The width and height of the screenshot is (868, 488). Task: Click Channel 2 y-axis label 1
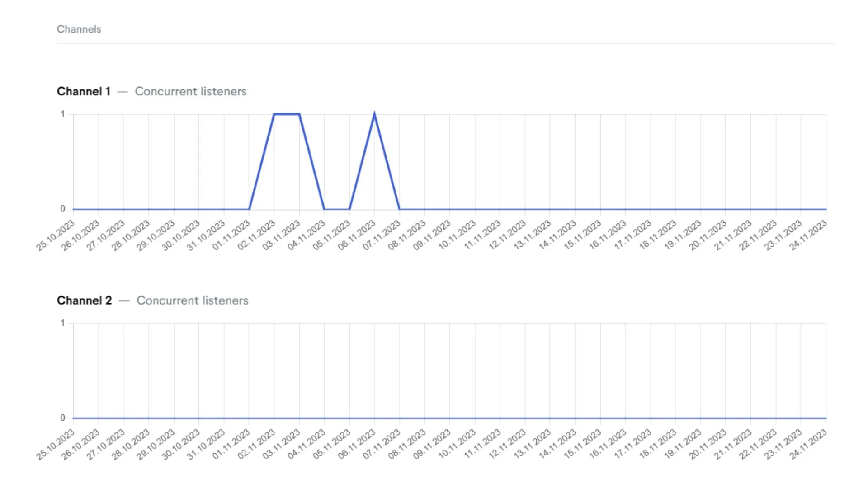pyautogui.click(x=63, y=323)
